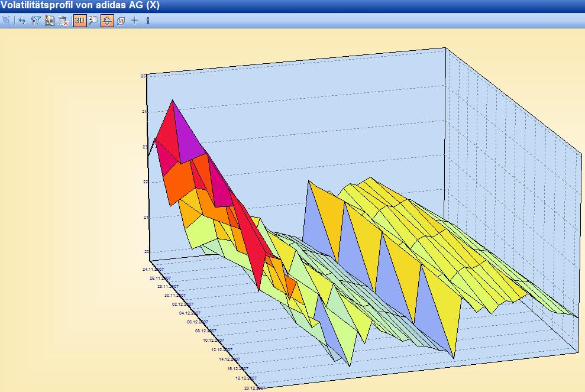Activate the plus crosshair tool

click(134, 21)
